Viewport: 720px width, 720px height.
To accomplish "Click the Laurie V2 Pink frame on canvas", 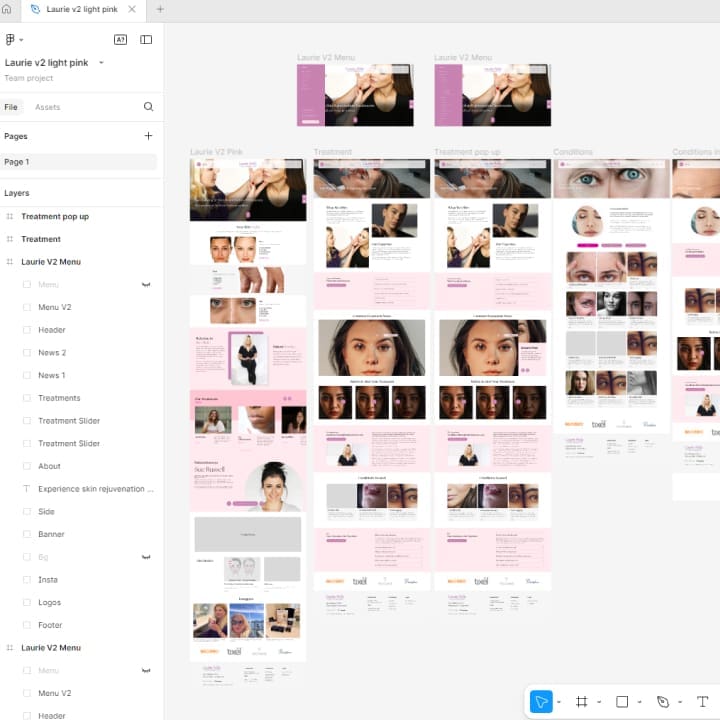I will coord(247,400).
